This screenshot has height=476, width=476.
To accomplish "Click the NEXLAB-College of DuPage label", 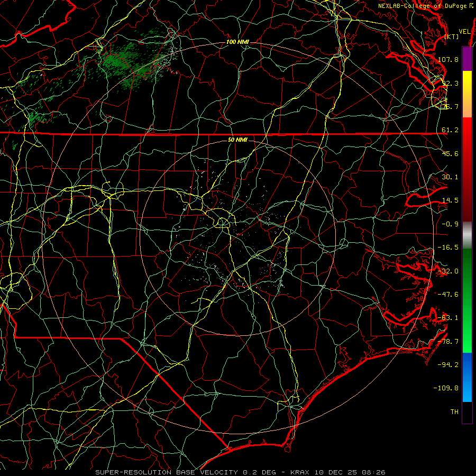I will [426, 6].
